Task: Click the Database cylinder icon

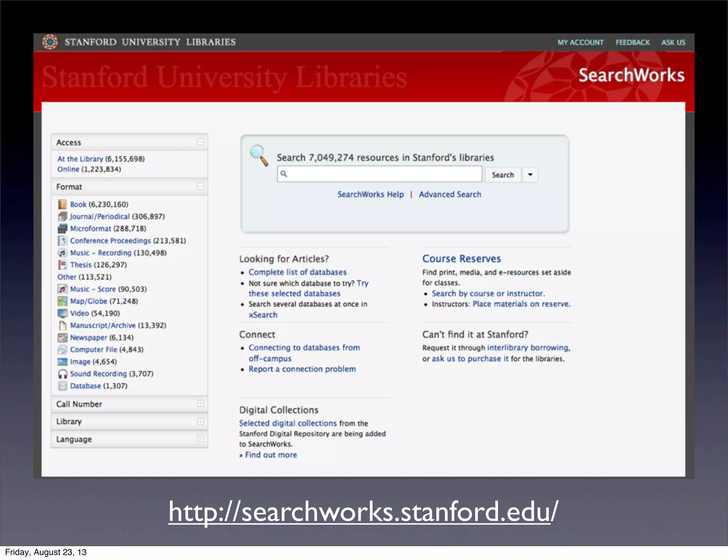Action: click(x=62, y=386)
